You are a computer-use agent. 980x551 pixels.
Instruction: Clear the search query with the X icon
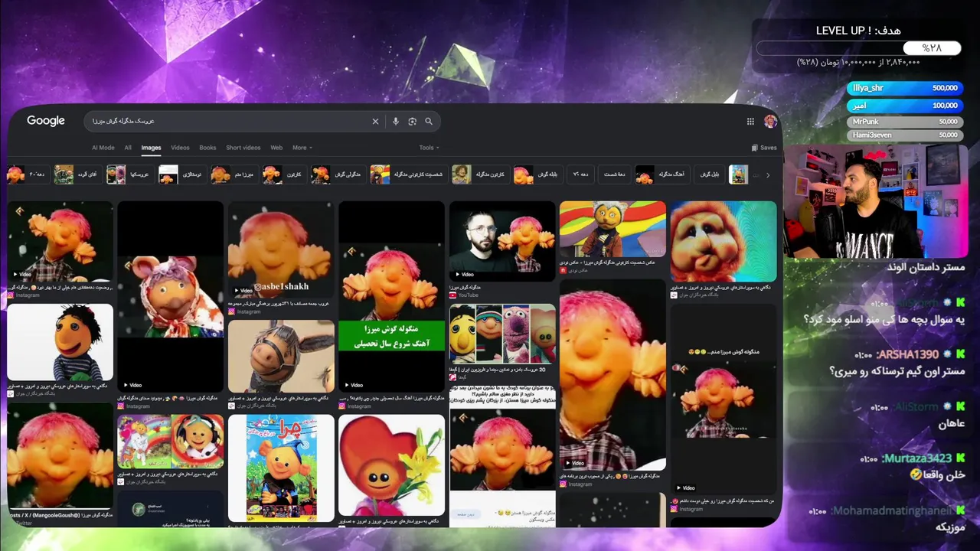[x=375, y=121]
